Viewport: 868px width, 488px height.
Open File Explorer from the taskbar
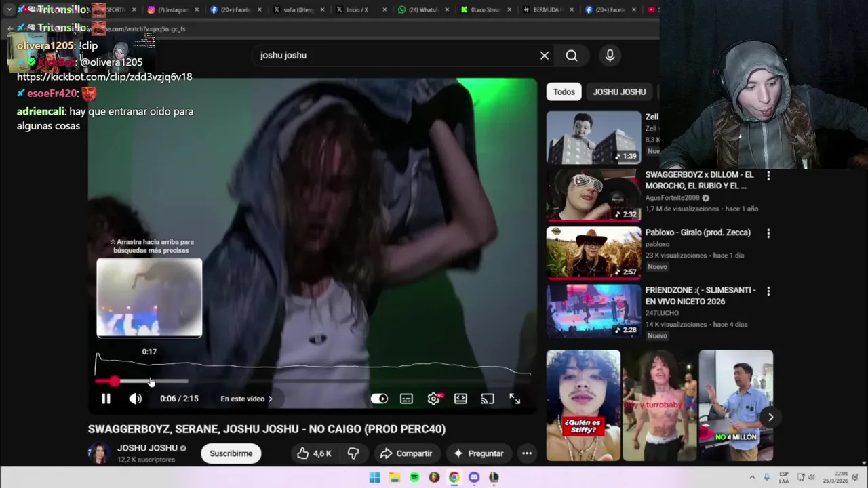pos(395,477)
